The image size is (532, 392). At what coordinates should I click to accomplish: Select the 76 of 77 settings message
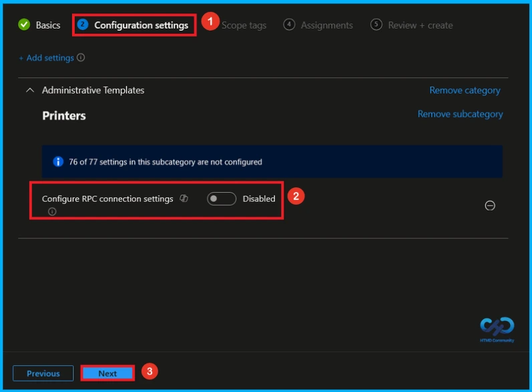tap(166, 162)
